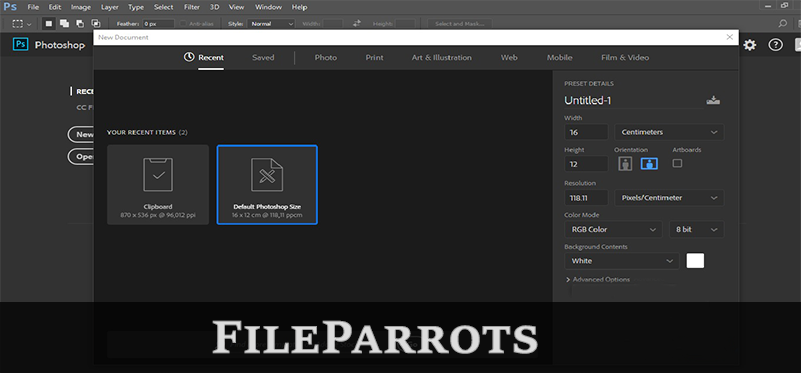801x373 pixels.
Task: Switch to the Film & Video tab
Action: coord(625,58)
